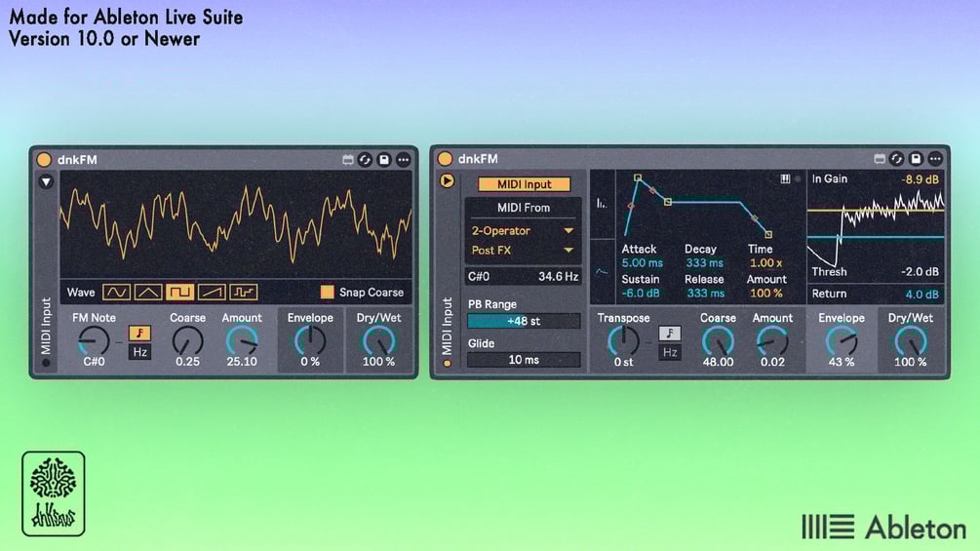This screenshot has height=551, width=980.
Task: Open left dnkFM Max window icon
Action: pyautogui.click(x=348, y=160)
